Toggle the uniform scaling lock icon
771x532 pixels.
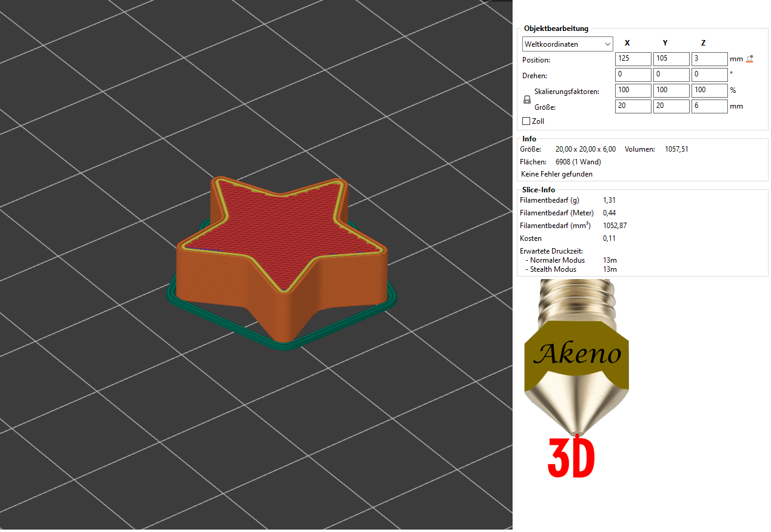(527, 99)
